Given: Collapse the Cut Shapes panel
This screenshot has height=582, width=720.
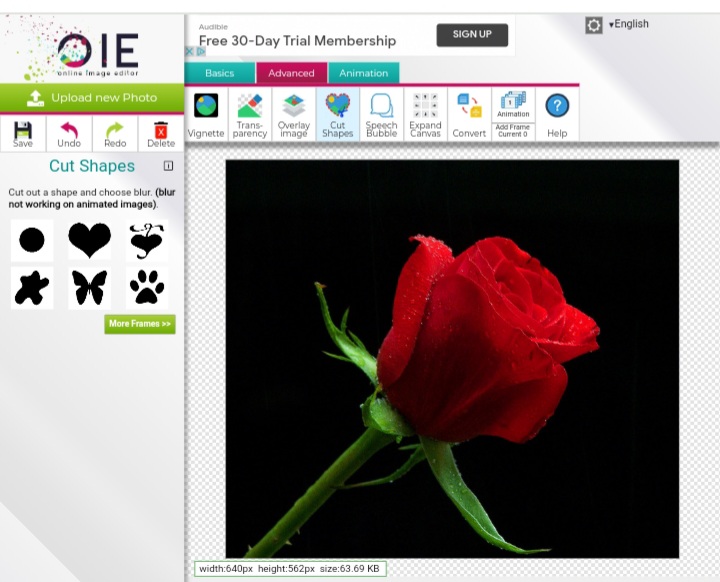Looking at the screenshot, I should click(168, 166).
